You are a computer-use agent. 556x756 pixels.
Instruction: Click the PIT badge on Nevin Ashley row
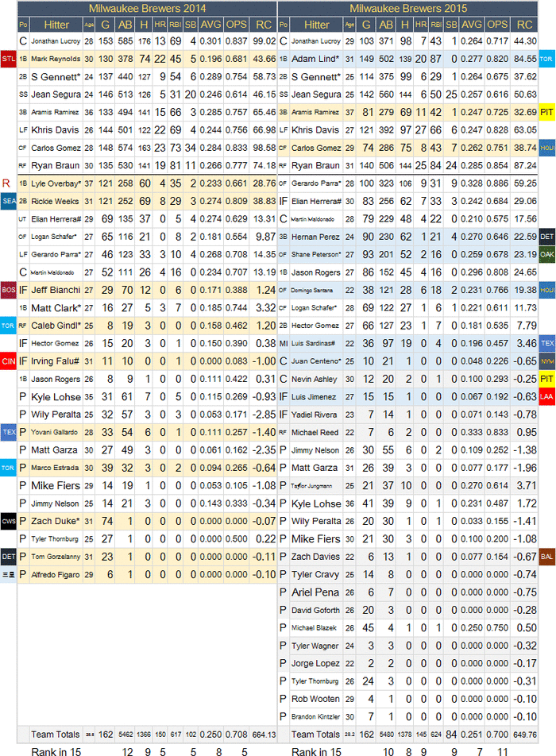click(x=546, y=379)
